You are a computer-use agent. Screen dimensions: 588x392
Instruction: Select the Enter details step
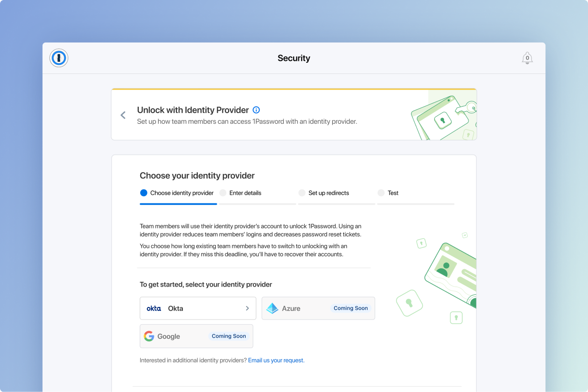click(x=257, y=196)
